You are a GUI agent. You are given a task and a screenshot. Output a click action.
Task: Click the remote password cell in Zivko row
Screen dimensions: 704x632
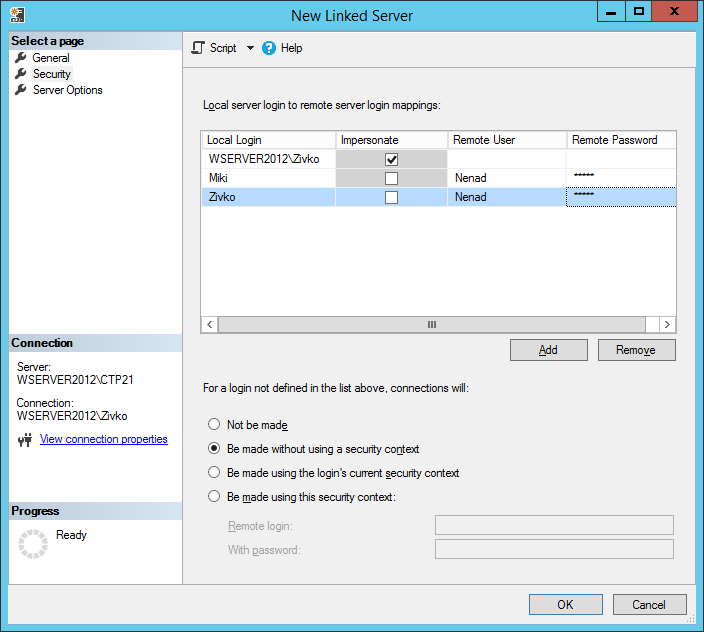pos(621,197)
